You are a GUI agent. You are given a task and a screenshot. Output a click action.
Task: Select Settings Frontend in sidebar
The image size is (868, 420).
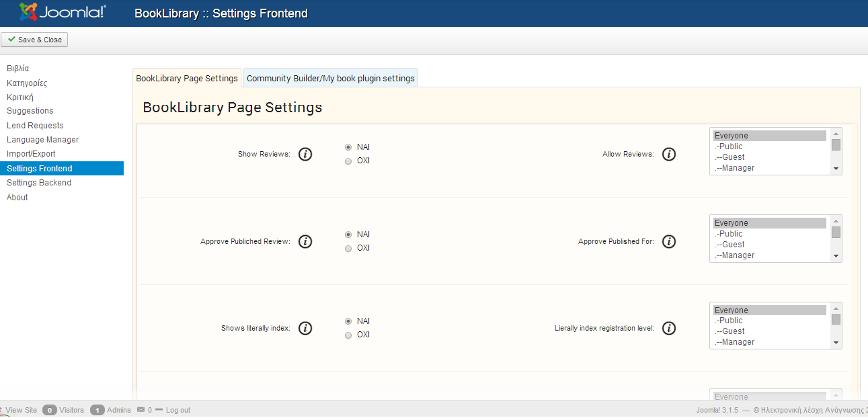click(62, 169)
